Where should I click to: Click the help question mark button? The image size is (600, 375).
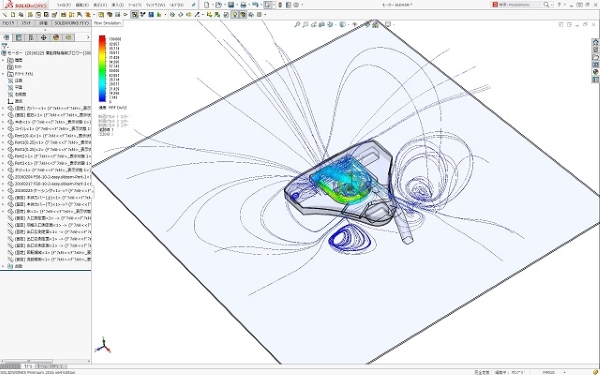(x=559, y=5)
